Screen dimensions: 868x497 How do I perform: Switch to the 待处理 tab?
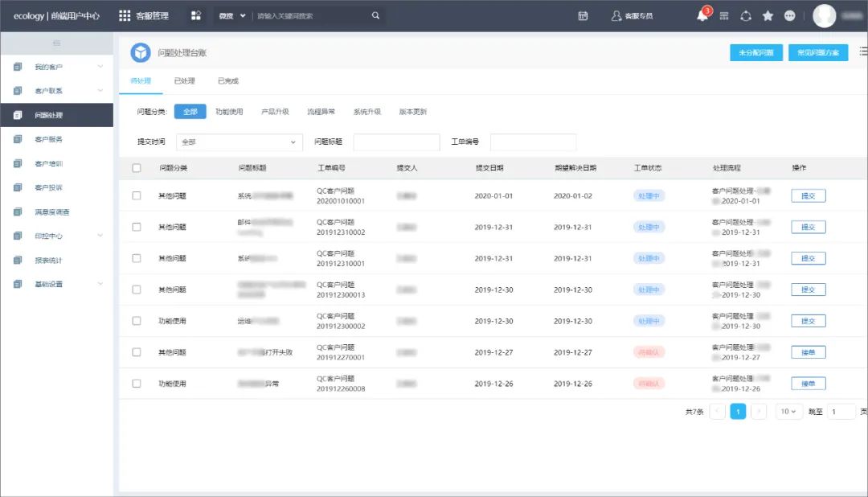(141, 81)
